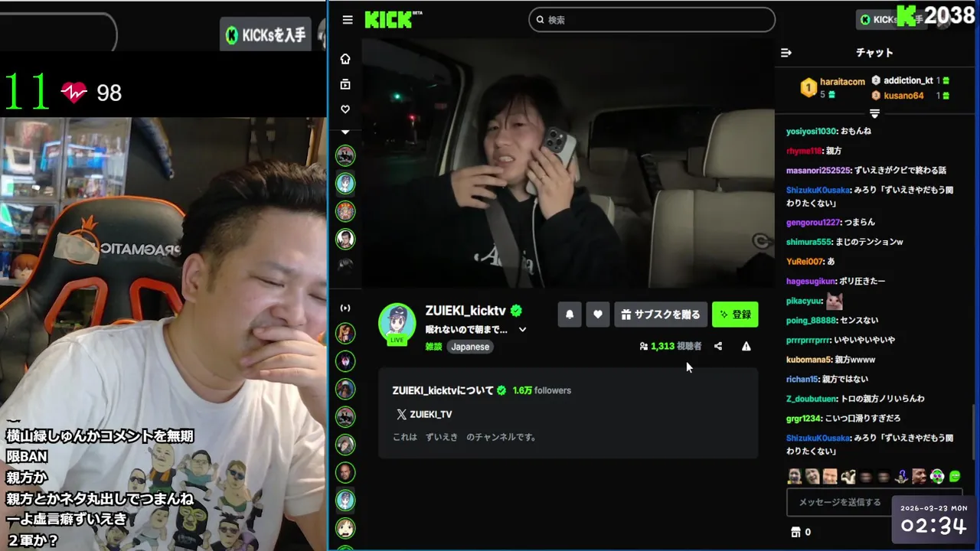Open the chat shop icon below the message box
The height and width of the screenshot is (551, 980).
tap(795, 532)
